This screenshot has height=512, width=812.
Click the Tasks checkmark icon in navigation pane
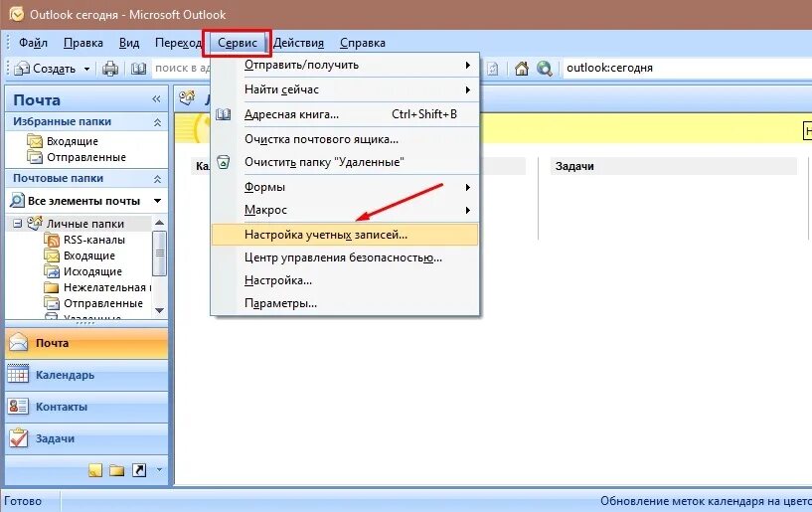[x=18, y=437]
